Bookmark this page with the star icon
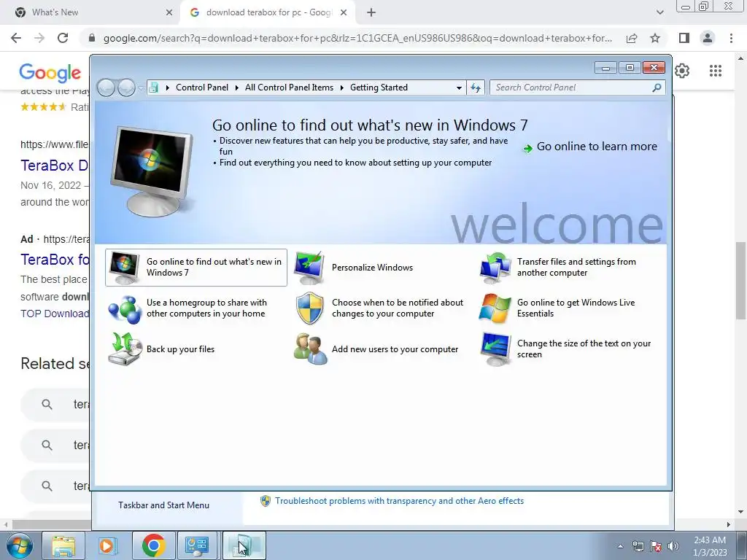The image size is (747, 560). pos(655,38)
